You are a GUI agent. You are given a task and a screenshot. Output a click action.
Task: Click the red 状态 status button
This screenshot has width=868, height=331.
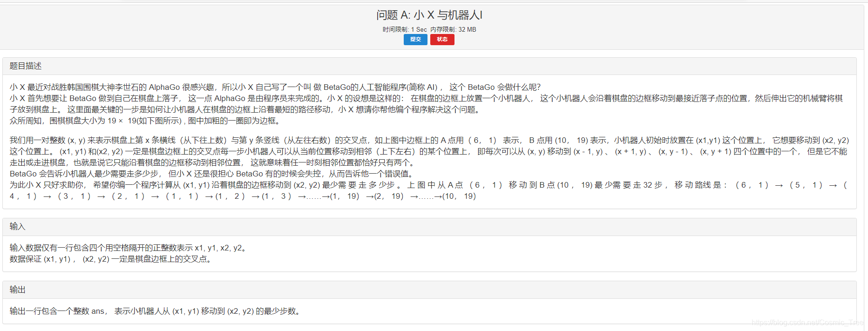pyautogui.click(x=442, y=40)
